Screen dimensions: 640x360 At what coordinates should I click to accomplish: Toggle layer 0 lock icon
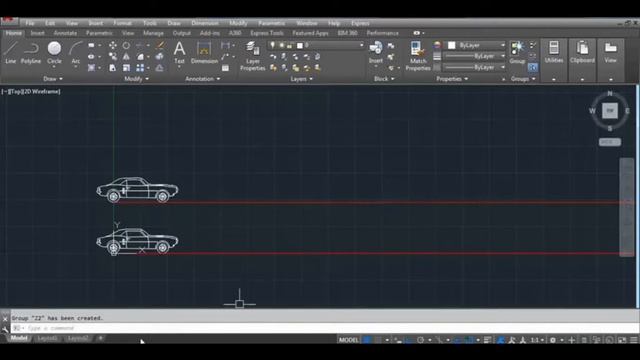click(290, 45)
